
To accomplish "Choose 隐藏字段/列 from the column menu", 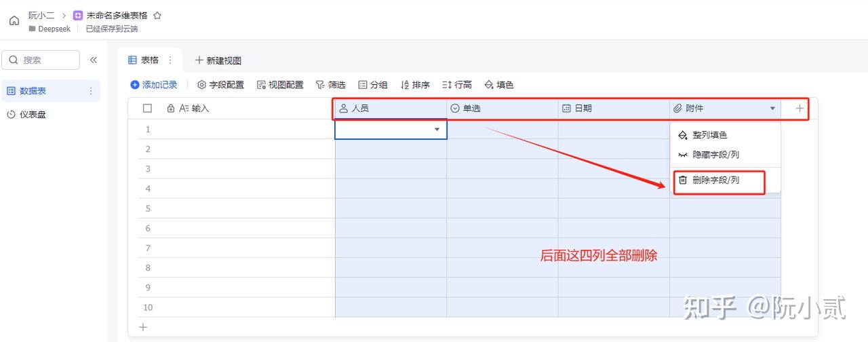I will point(726,155).
